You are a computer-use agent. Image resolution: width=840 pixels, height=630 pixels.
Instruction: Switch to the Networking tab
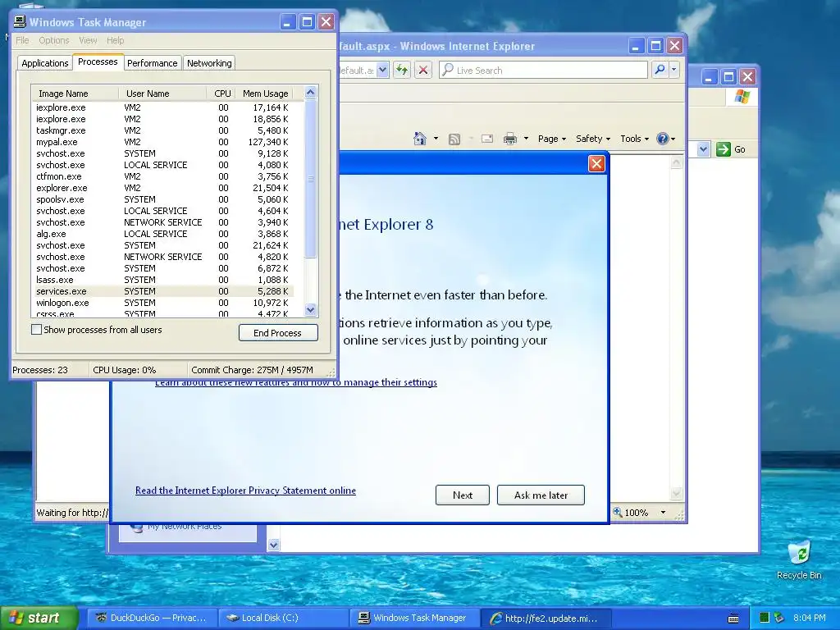[209, 62]
